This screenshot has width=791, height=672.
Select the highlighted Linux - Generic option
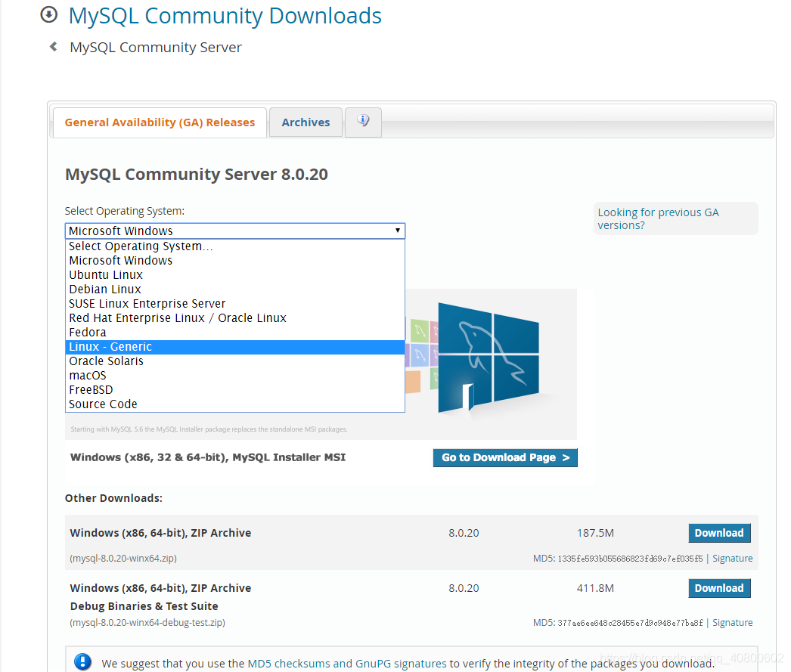(235, 347)
